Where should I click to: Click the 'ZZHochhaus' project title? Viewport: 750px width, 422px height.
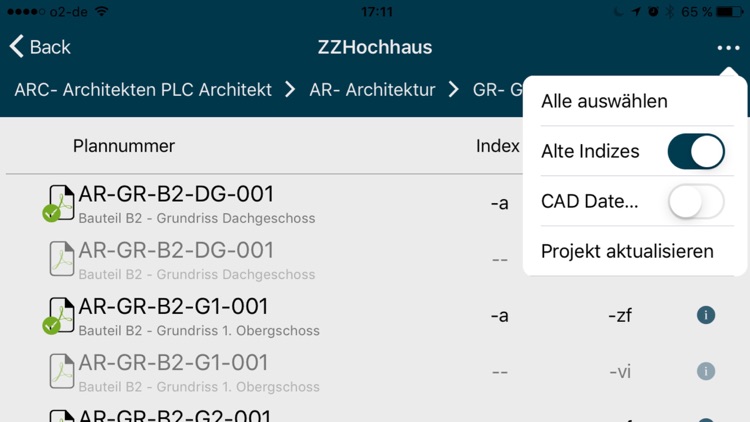click(x=375, y=47)
